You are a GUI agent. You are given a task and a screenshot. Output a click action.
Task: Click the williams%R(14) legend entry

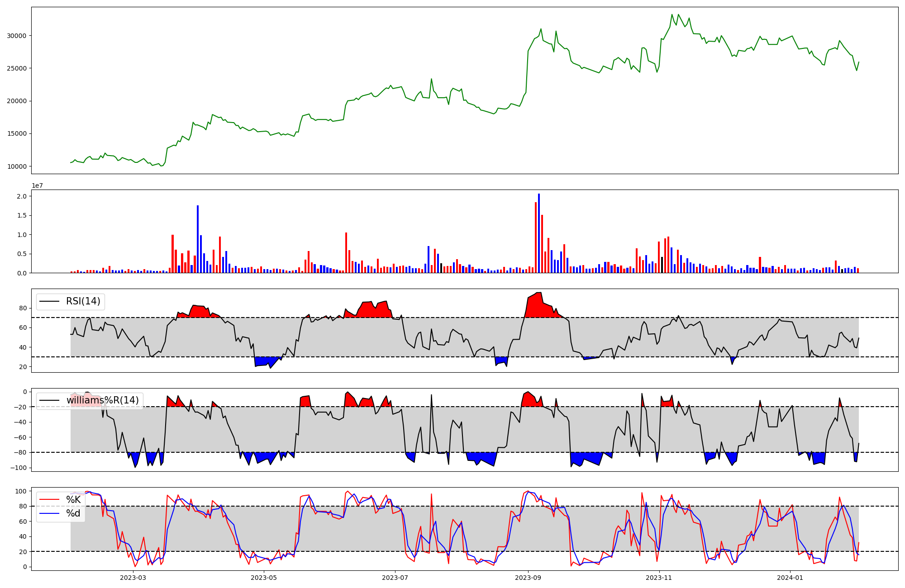click(x=102, y=400)
